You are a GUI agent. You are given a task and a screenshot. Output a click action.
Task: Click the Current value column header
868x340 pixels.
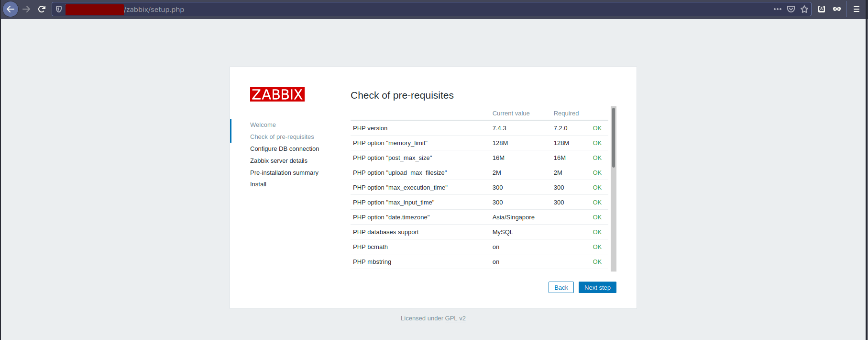click(511, 113)
